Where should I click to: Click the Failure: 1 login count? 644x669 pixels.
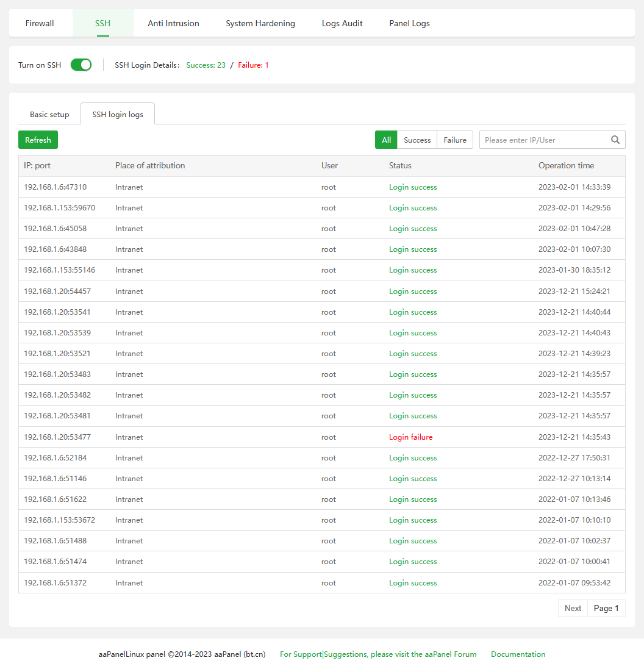253,65
